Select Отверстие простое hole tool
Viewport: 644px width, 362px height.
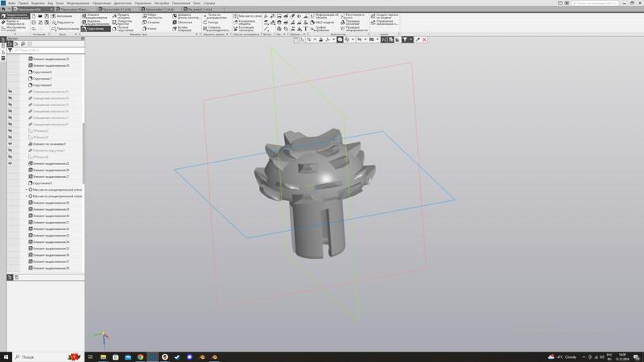click(123, 23)
